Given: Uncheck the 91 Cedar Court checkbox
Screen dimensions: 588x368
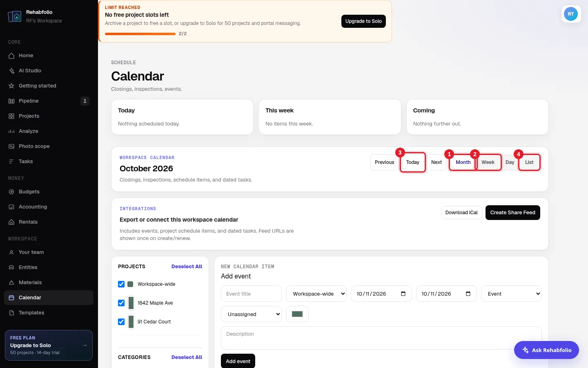Looking at the screenshot, I should coord(121,322).
